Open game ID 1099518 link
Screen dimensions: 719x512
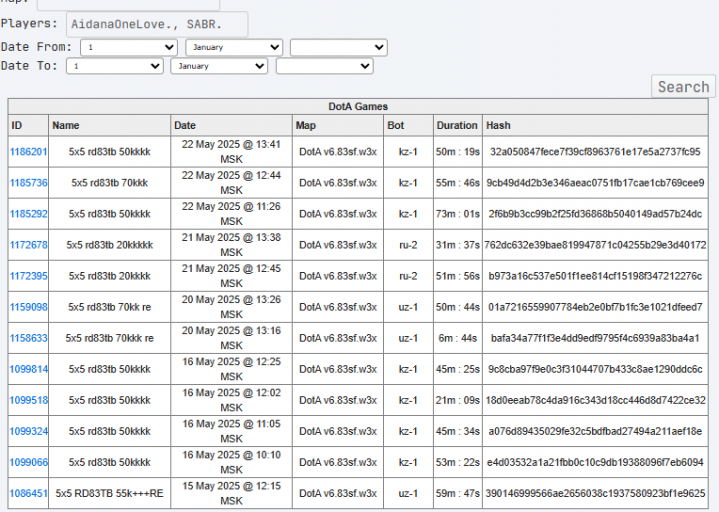point(28,400)
